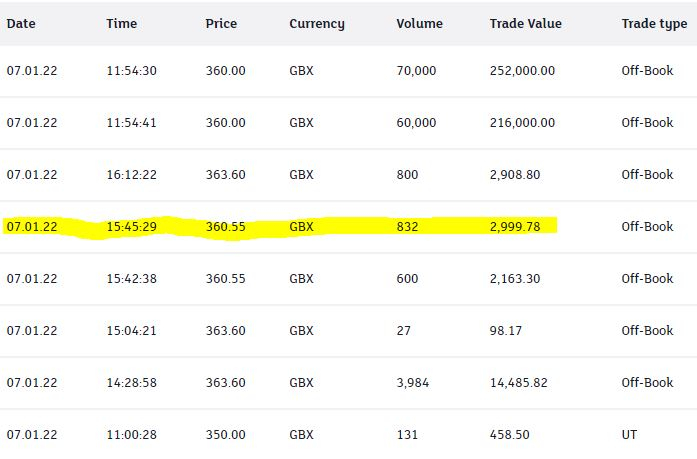697x459 pixels.
Task: Select the 350.00 price cell
Action: (225, 435)
